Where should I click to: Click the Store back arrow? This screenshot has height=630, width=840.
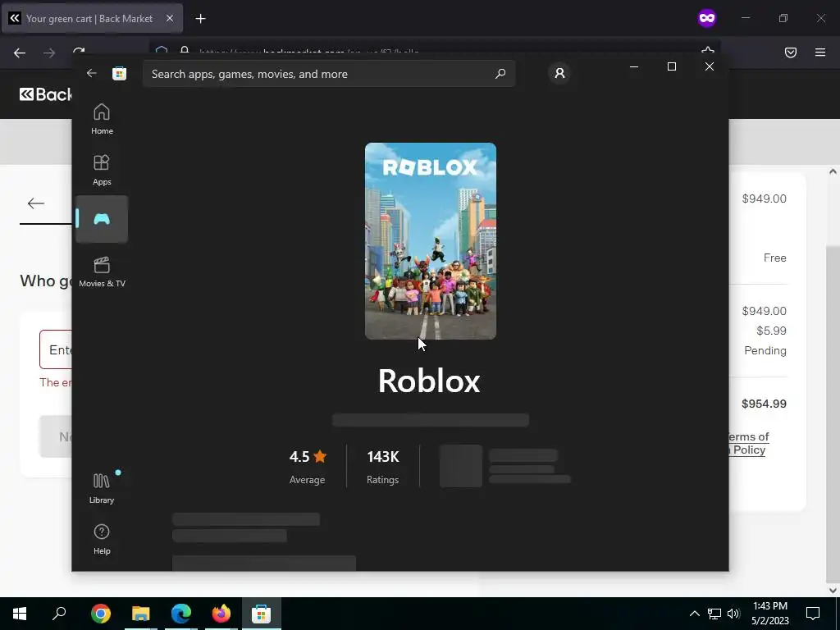click(x=92, y=73)
